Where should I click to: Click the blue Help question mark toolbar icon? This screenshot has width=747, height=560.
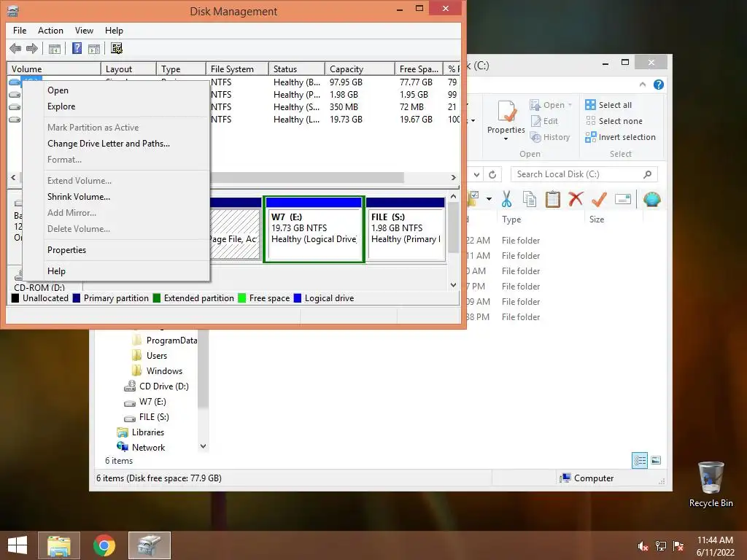point(77,48)
